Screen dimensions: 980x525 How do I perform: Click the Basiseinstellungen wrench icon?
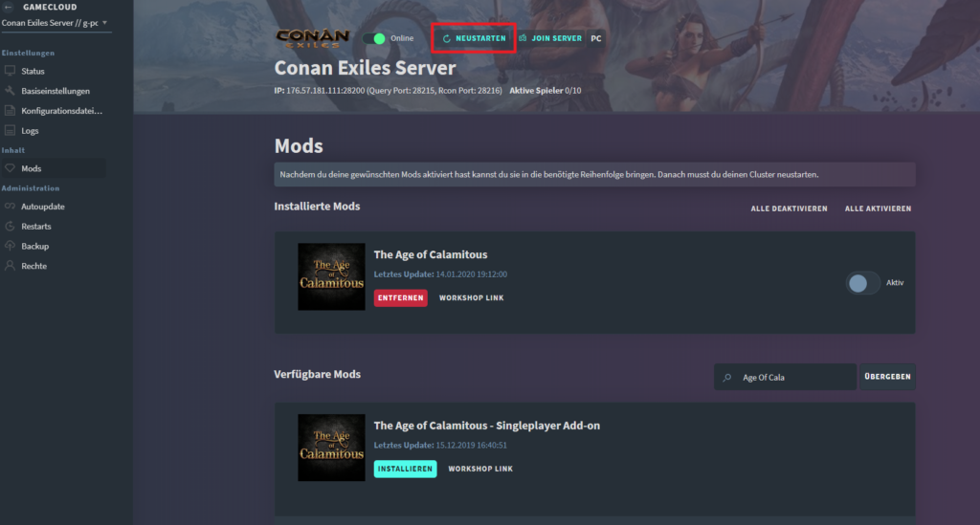click(10, 91)
